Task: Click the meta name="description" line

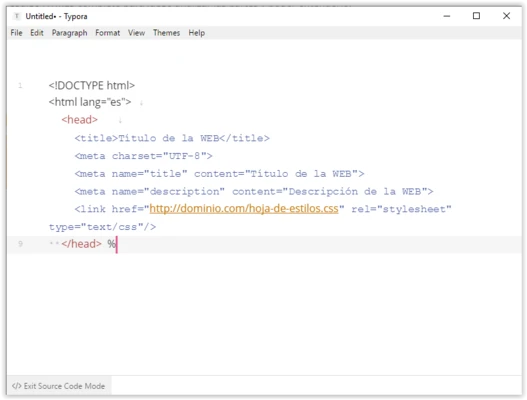Action: 254,192
